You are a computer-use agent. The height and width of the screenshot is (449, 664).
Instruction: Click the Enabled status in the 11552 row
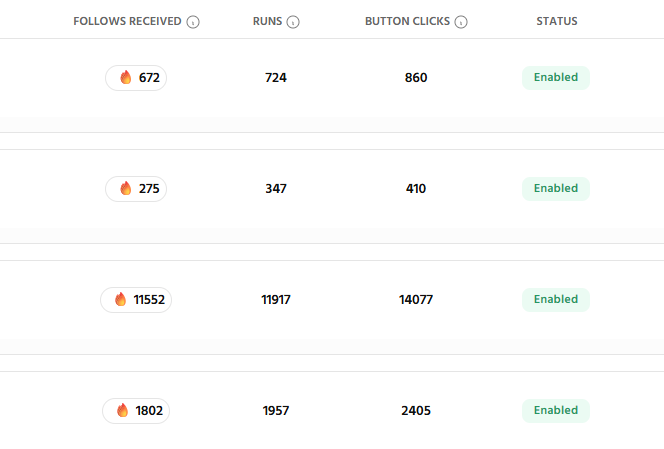pos(556,299)
